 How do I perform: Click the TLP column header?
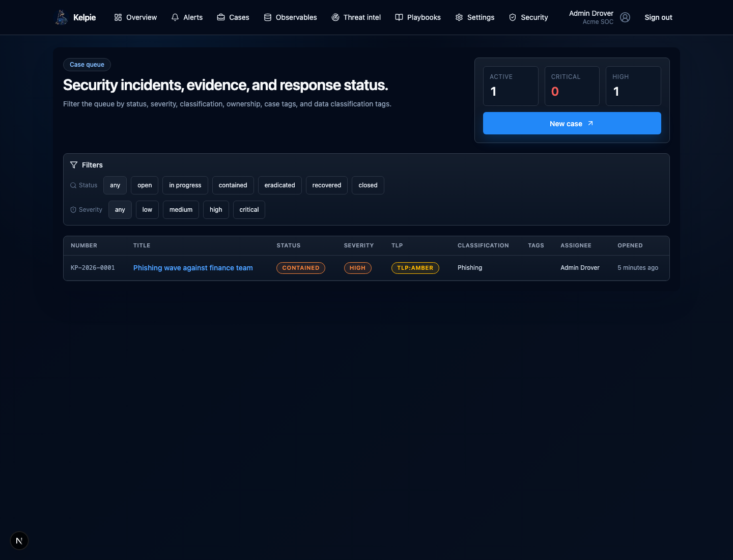pyautogui.click(x=397, y=245)
